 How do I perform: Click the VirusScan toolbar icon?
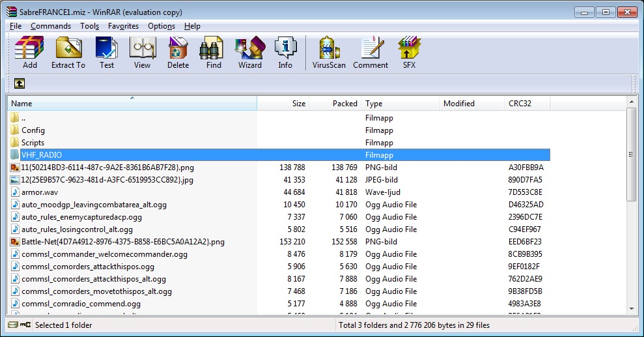click(x=329, y=48)
